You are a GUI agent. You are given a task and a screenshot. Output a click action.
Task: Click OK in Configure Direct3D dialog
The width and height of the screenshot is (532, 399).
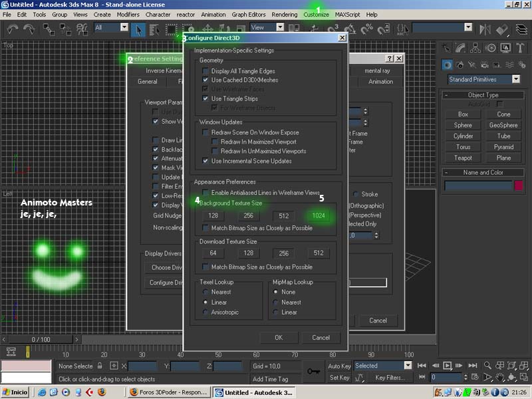pos(279,338)
